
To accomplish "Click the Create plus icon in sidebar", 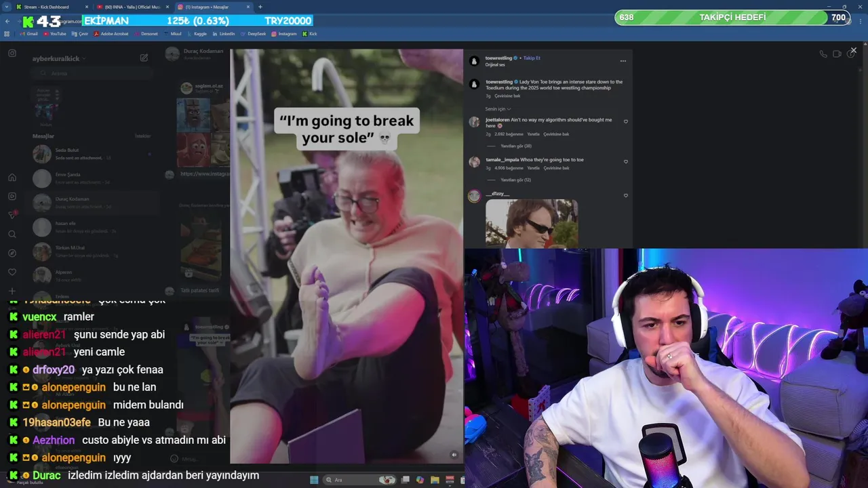I will pos(12,291).
